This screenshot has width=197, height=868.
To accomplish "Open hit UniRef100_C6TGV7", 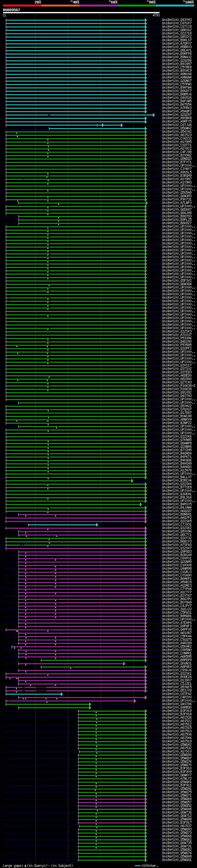I will click(177, 23).
